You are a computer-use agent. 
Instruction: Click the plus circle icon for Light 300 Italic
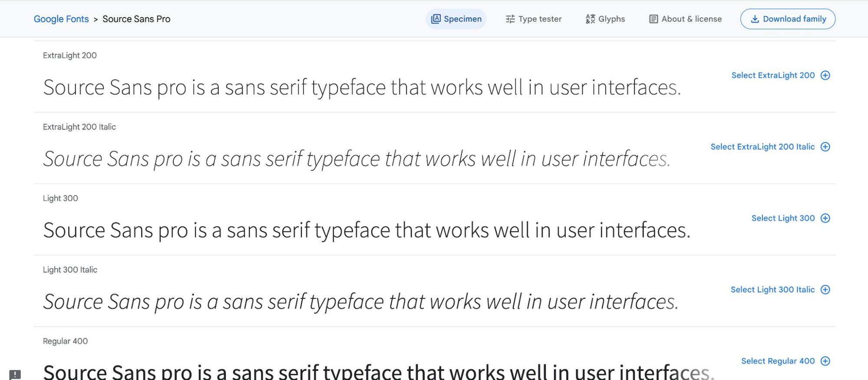[825, 290]
